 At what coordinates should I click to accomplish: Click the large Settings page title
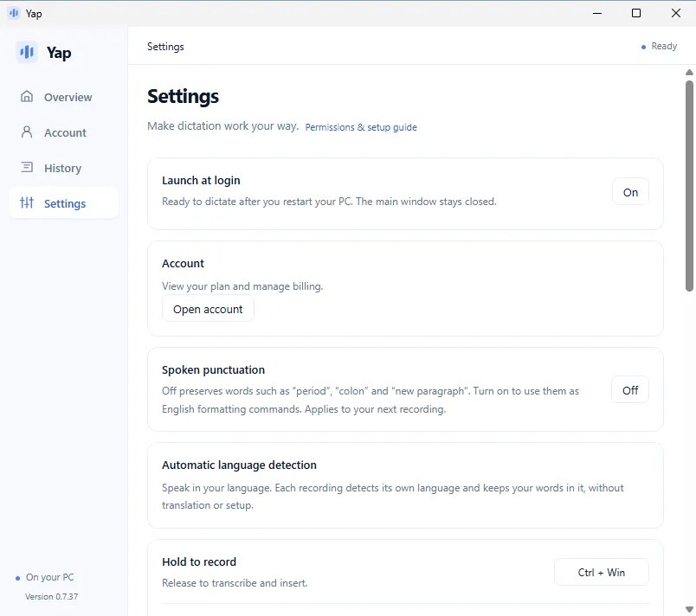[x=183, y=96]
